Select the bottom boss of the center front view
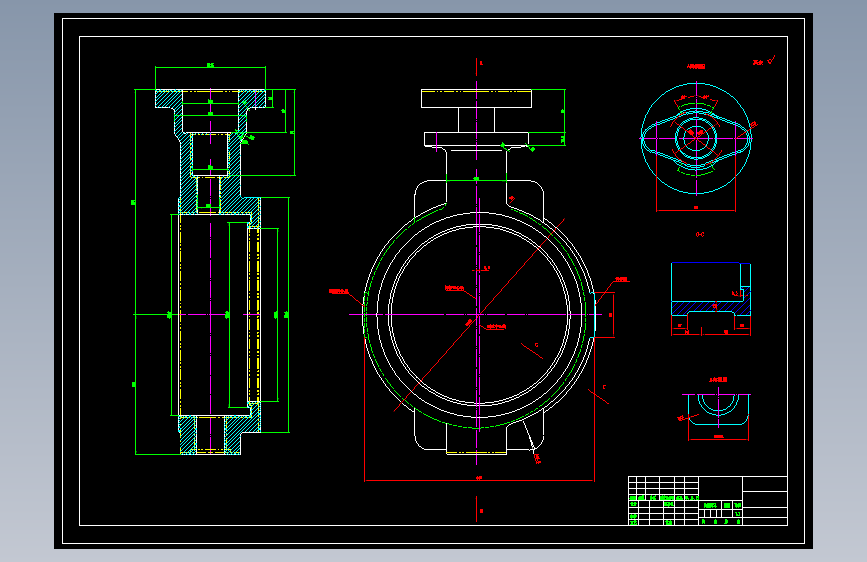The image size is (867, 562). tap(476, 441)
